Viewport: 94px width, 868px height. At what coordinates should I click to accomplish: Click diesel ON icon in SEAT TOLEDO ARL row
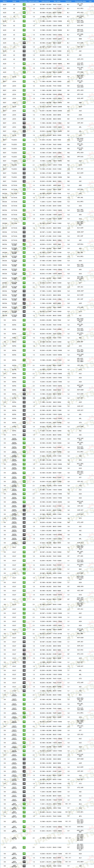pyautogui.click(x=24, y=177)
